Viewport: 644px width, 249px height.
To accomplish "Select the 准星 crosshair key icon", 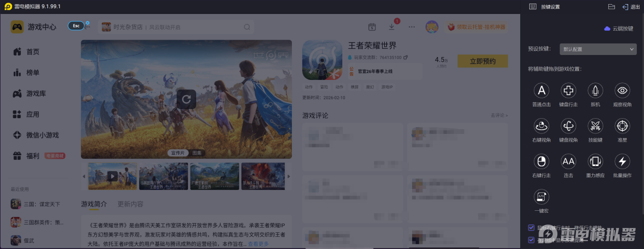I will pos(622,126).
